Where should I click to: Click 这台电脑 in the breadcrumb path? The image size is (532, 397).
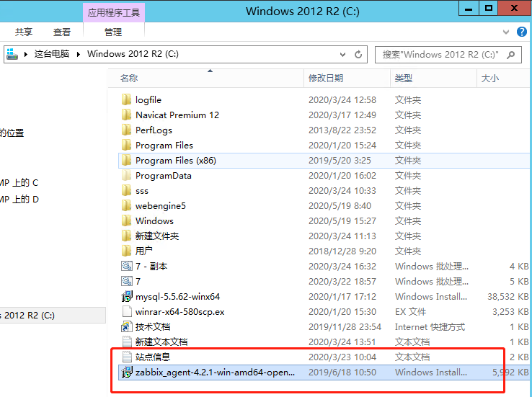[52, 54]
